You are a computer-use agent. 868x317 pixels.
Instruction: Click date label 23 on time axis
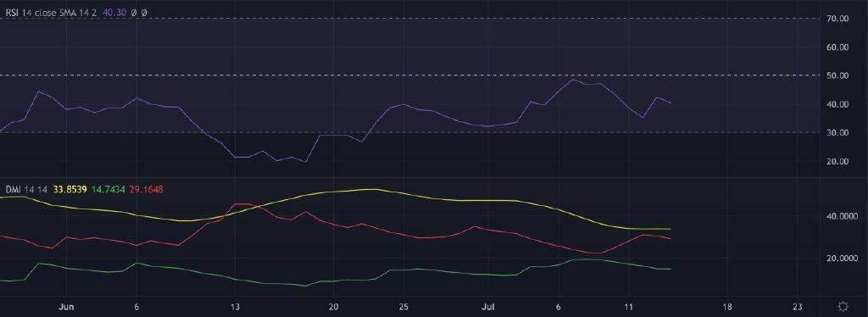pos(797,307)
